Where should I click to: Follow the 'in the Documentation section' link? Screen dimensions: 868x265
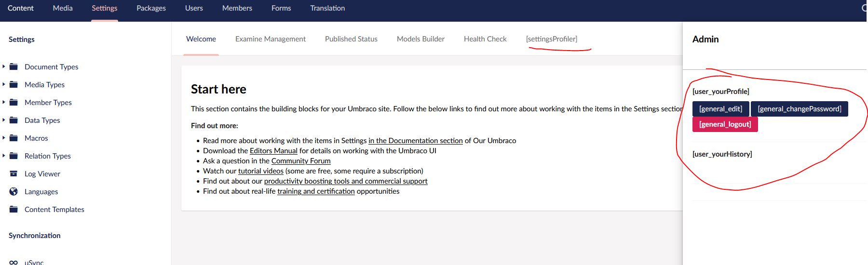pos(416,141)
